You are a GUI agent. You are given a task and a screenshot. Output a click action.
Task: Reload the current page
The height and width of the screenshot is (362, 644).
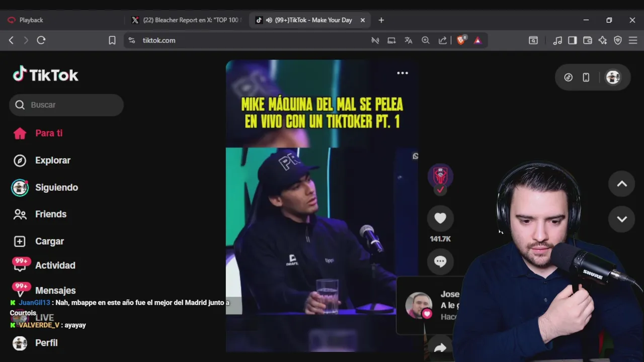[x=41, y=40]
